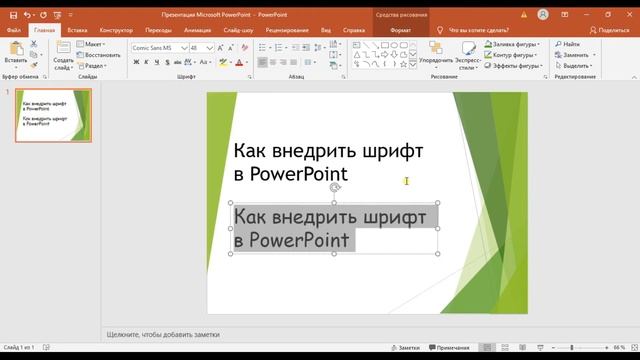Start slideshow from status bar

click(540, 347)
